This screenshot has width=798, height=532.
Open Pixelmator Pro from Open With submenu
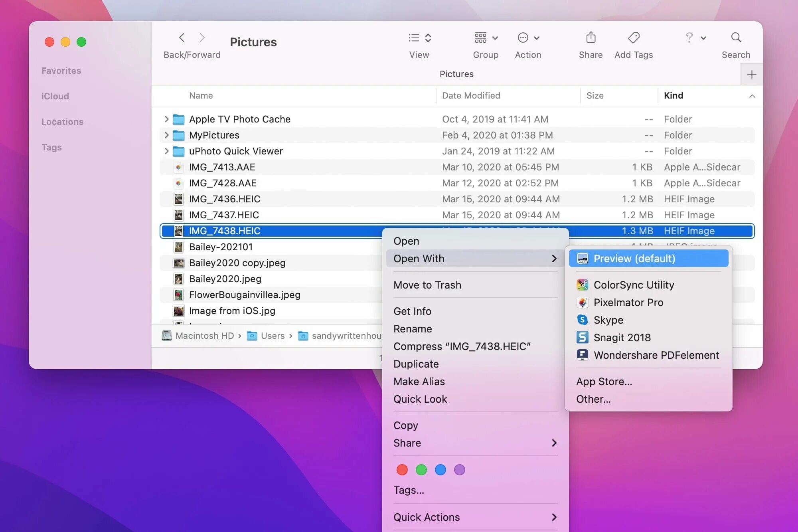click(628, 302)
